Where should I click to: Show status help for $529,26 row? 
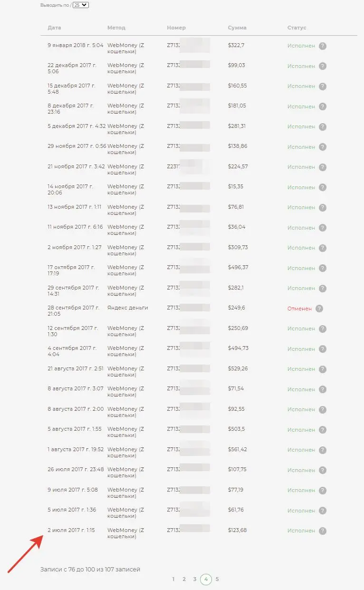tap(323, 369)
